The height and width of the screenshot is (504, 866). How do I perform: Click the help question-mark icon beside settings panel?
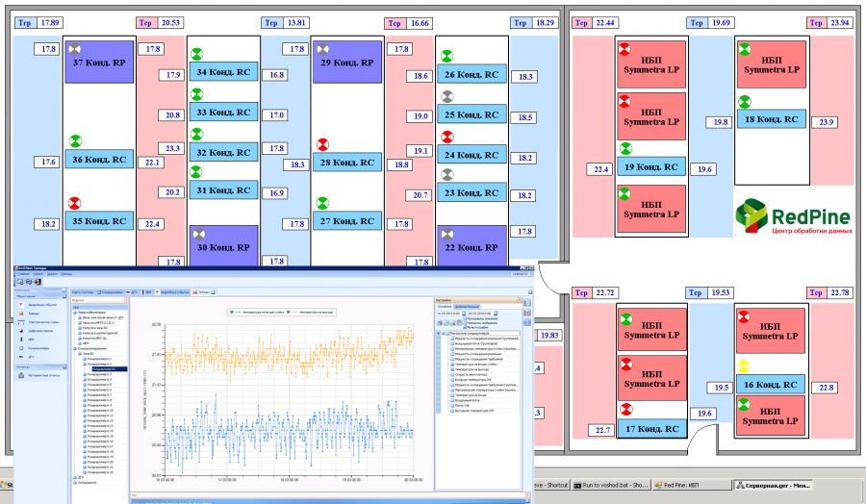[x=527, y=322]
